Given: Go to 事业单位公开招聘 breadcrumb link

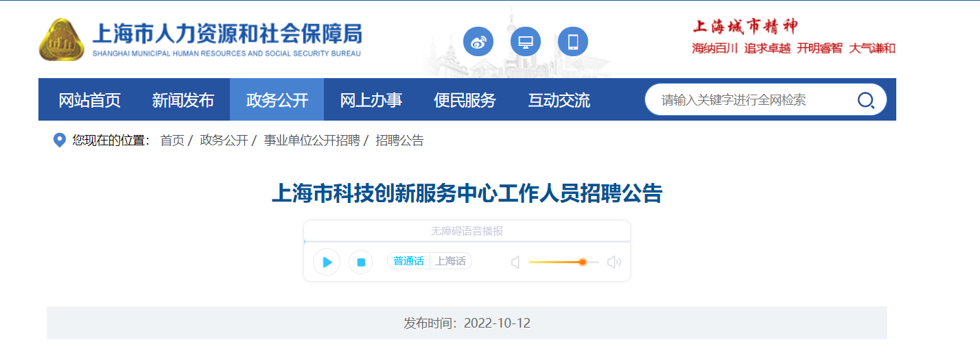Looking at the screenshot, I should 312,140.
